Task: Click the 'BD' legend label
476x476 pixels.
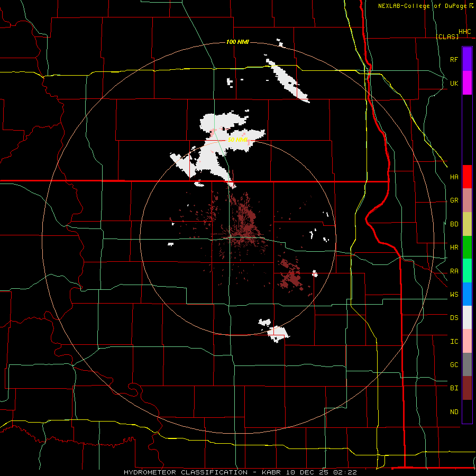Action: click(454, 224)
